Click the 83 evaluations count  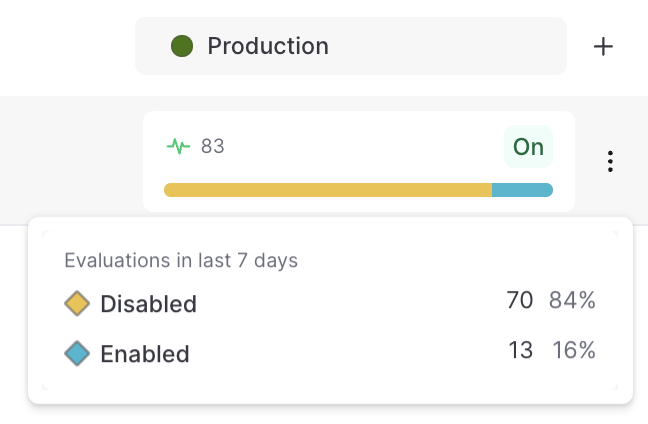[212, 147]
